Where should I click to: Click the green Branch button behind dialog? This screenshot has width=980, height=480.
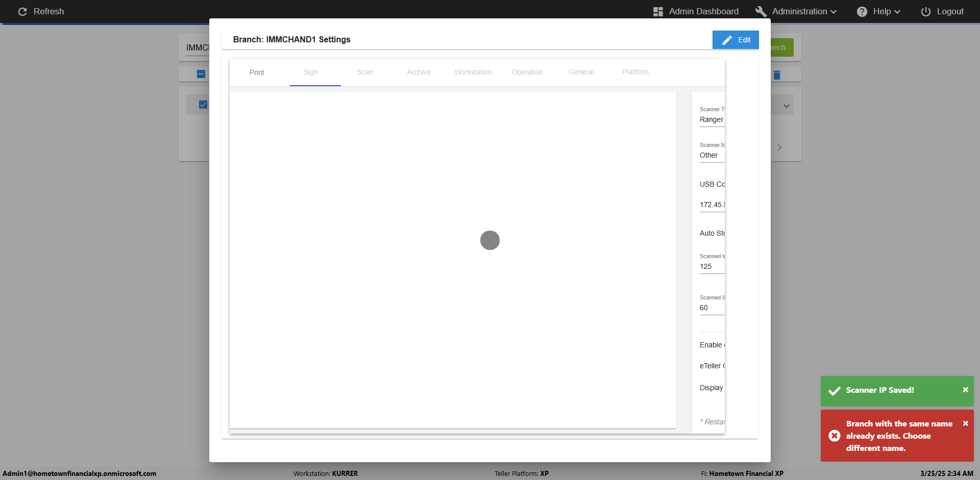coord(782,47)
